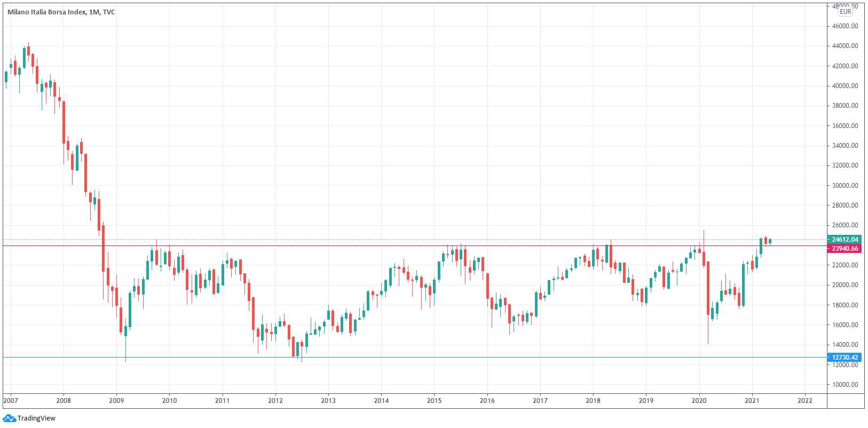Click the 10000.00 price axis label
Image resolution: width=868 pixels, height=428 pixels.
click(845, 385)
